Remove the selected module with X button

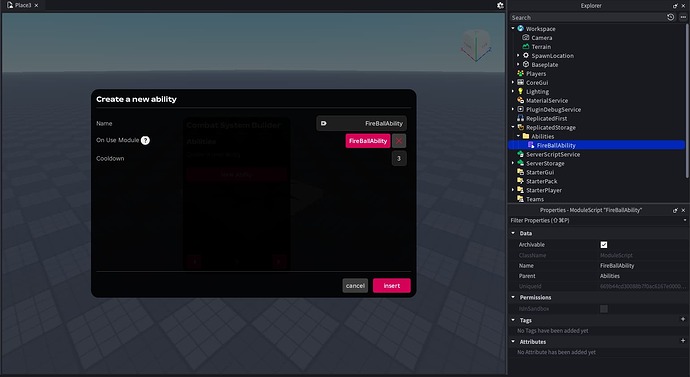tap(399, 141)
